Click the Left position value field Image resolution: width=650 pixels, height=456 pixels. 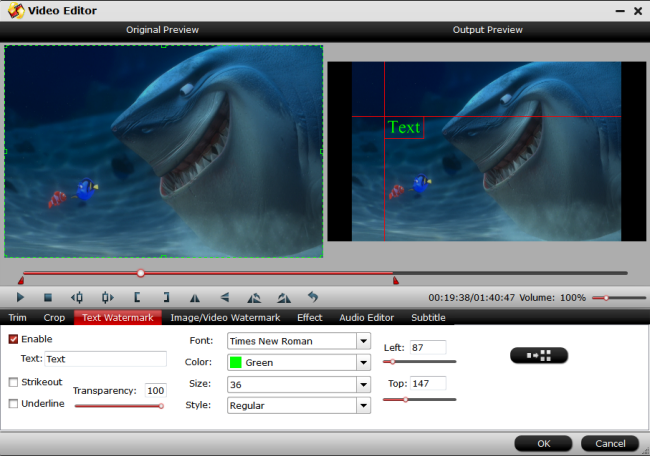(x=428, y=347)
